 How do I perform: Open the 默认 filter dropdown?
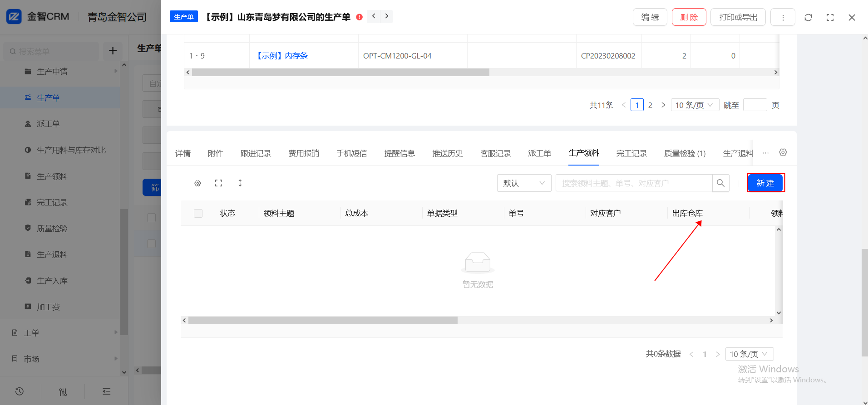click(524, 183)
